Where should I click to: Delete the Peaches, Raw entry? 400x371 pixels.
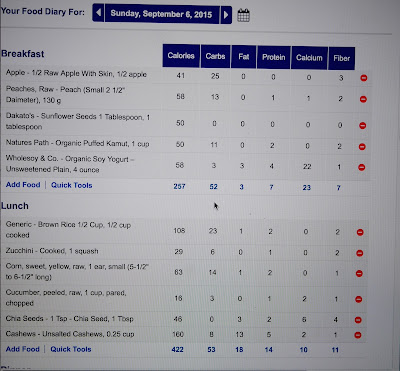click(363, 99)
